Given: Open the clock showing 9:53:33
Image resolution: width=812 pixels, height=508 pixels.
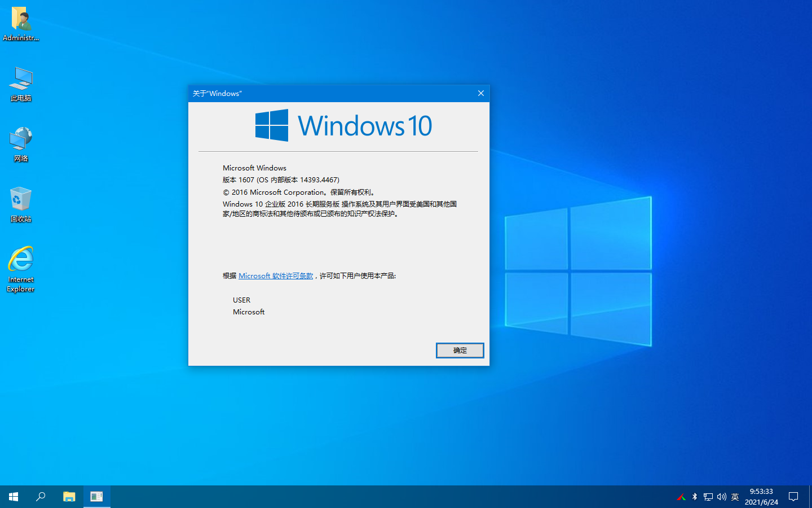Looking at the screenshot, I should coord(761,497).
